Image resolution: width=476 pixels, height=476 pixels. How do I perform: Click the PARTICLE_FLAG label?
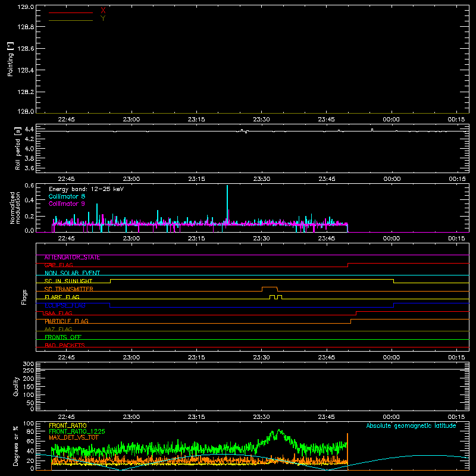pyautogui.click(x=67, y=321)
